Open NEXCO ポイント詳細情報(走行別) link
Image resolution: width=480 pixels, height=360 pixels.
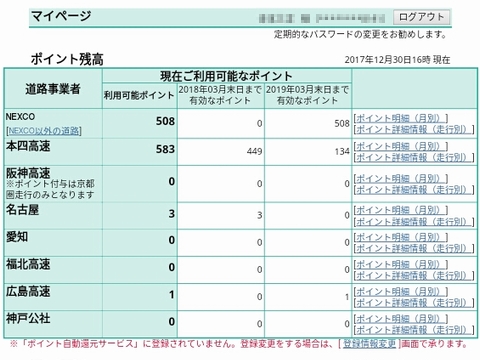414,129
